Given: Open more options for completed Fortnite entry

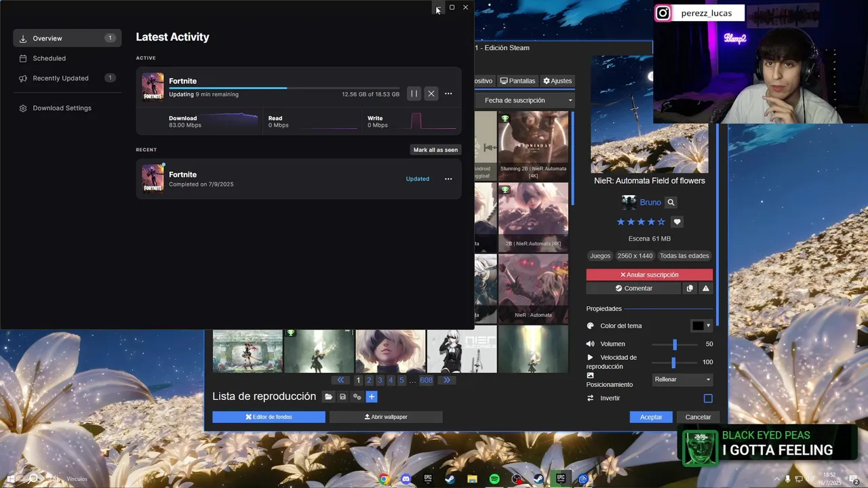Looking at the screenshot, I should 448,179.
